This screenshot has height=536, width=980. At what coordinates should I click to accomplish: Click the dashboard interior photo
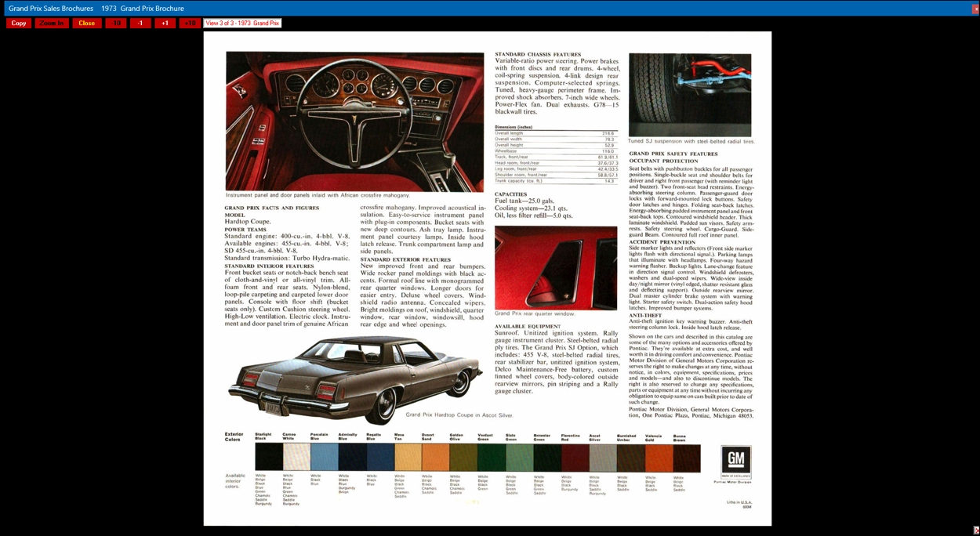(354, 121)
